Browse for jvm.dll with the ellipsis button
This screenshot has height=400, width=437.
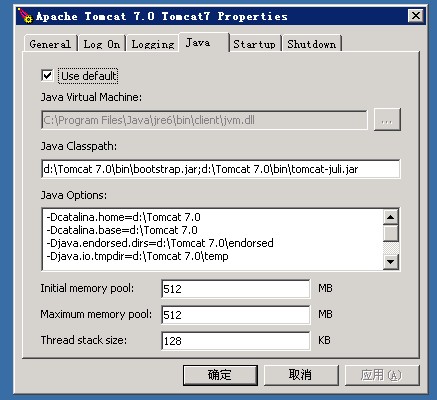387,120
